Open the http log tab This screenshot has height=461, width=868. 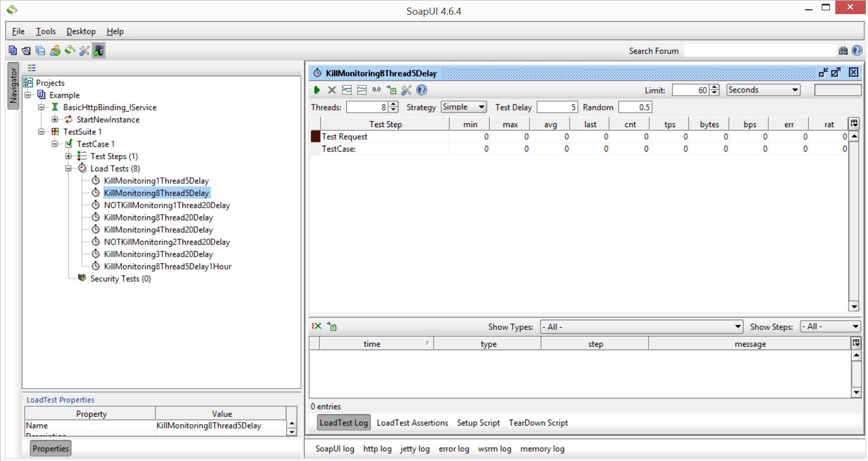tap(377, 449)
